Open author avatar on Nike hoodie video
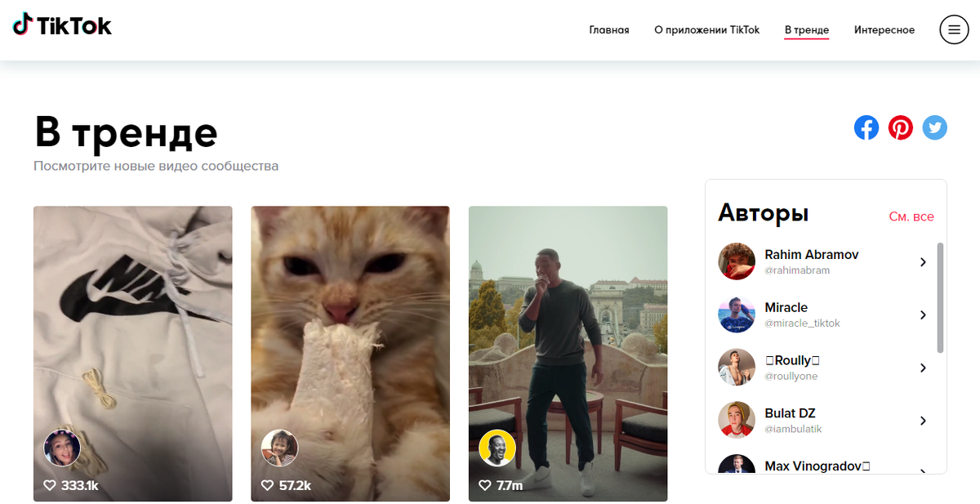This screenshot has height=504, width=980. coord(62,448)
